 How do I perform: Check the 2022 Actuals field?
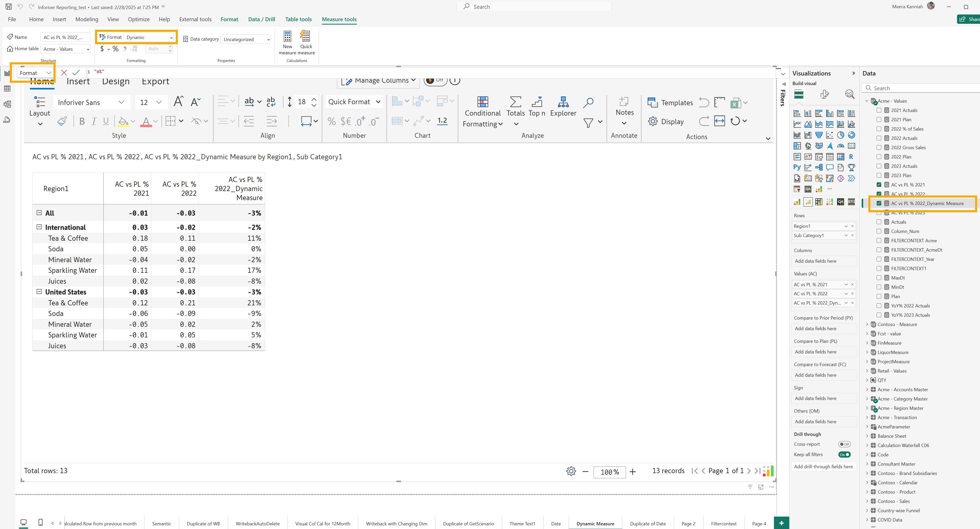pyautogui.click(x=879, y=138)
